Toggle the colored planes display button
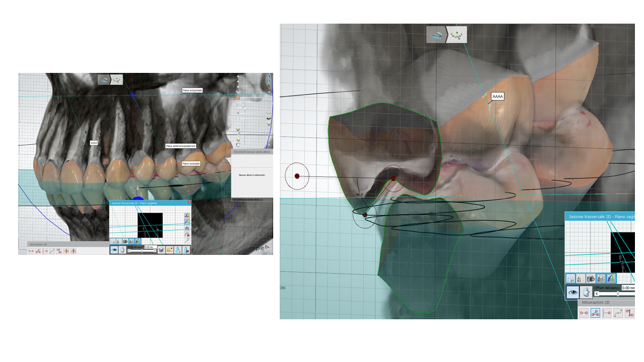The width and height of the screenshot is (644, 362). 611,278
